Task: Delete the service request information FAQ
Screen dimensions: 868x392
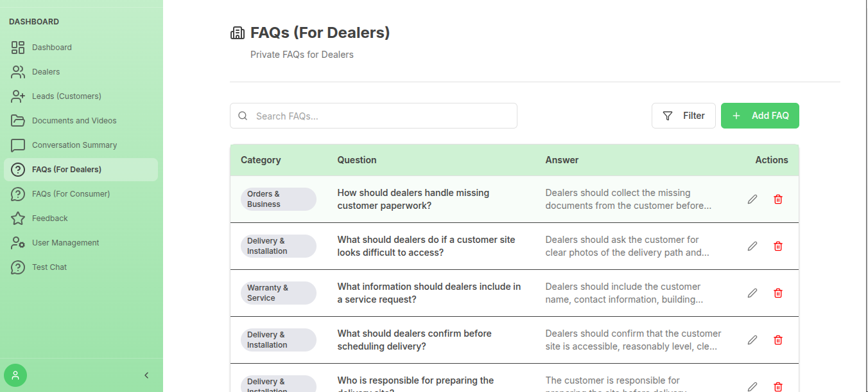Action: (x=778, y=293)
